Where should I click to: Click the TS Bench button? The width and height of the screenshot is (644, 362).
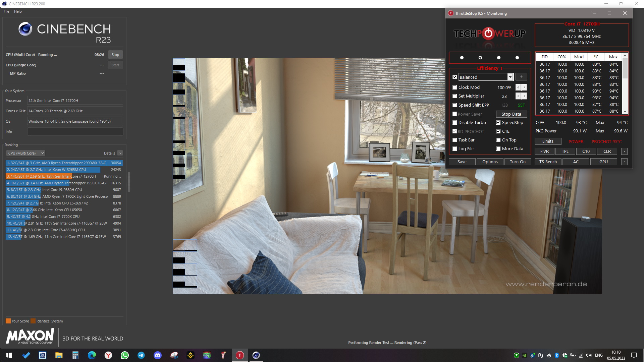tap(548, 162)
